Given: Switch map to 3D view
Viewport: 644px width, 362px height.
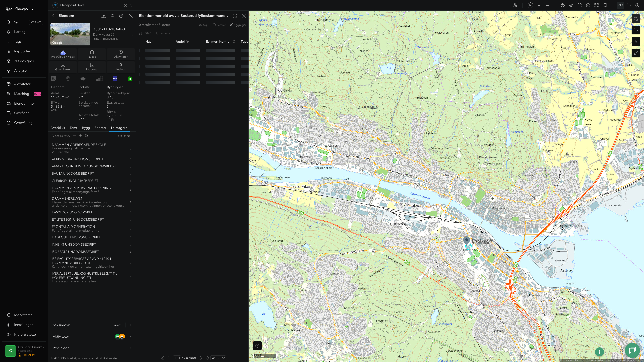Looking at the screenshot, I should [629, 5].
